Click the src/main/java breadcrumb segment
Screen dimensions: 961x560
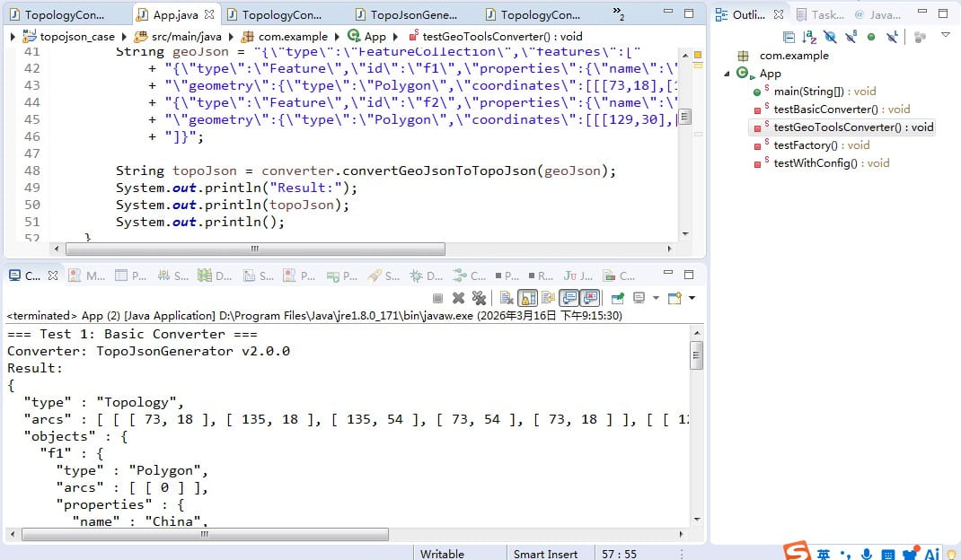click(186, 37)
